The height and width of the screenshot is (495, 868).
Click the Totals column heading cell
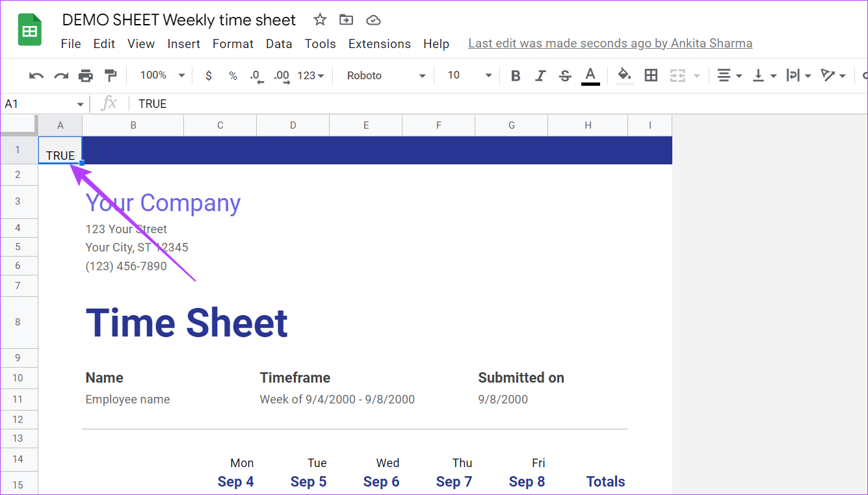pyautogui.click(x=606, y=482)
